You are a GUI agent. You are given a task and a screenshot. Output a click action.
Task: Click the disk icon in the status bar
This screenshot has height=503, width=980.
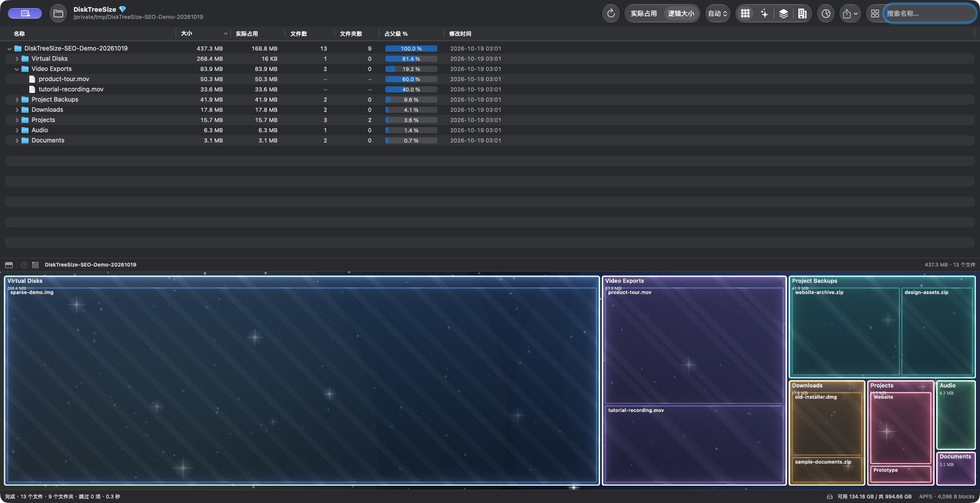click(829, 497)
